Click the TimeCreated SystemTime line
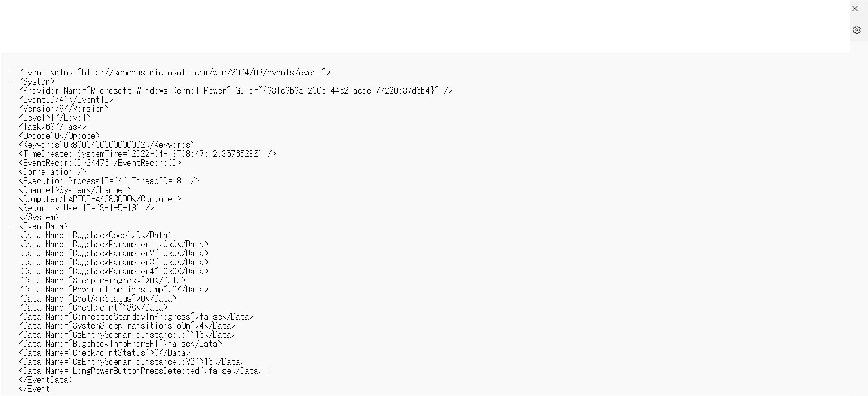The width and height of the screenshot is (868, 396). [x=147, y=154]
